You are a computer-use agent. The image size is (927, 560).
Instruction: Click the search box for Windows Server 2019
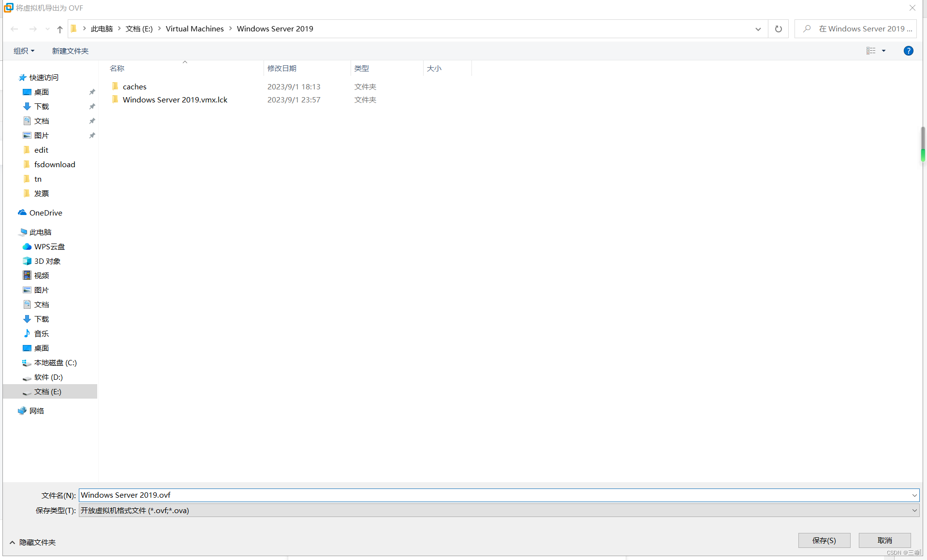coord(856,29)
